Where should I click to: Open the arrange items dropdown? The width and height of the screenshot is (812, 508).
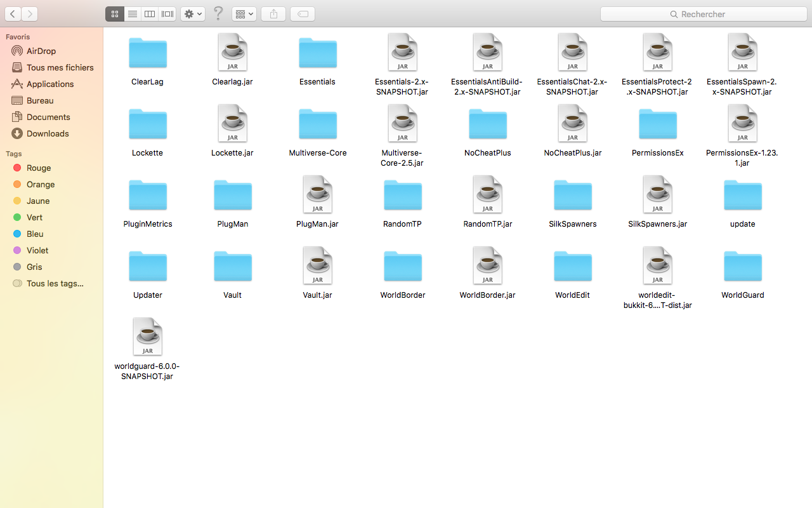244,14
